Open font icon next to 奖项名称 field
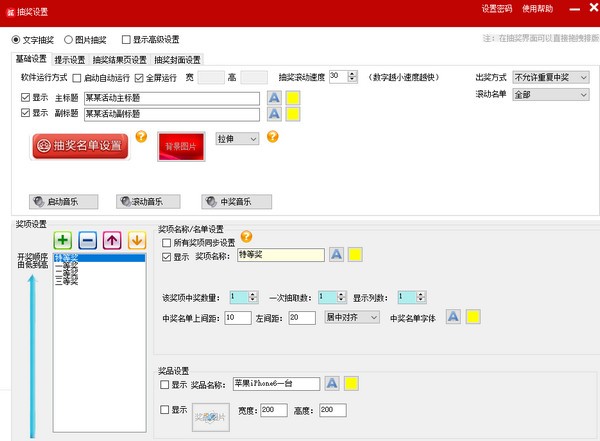This screenshot has height=441, width=600. coord(337,255)
